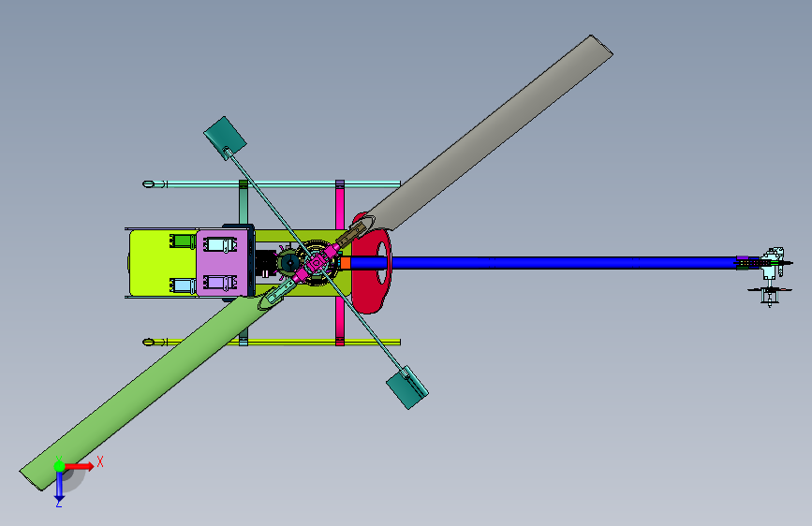Select the magenta main rotor hub
Image resolution: width=812 pixels, height=526 pixels.
[x=316, y=264]
